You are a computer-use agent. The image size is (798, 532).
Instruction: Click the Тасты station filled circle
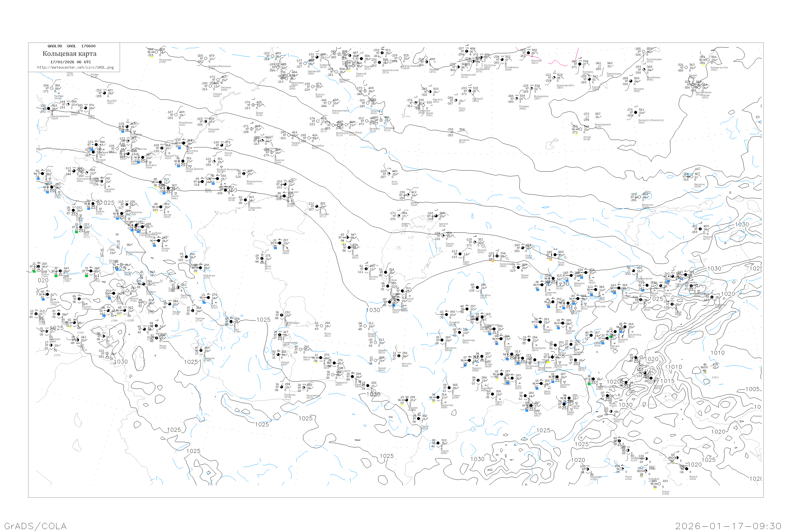point(555,255)
